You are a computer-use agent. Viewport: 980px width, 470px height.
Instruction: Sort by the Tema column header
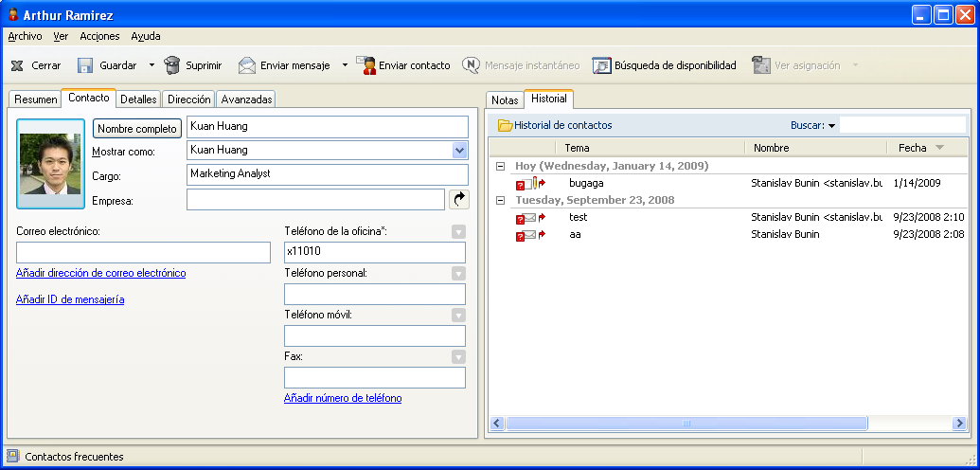650,149
